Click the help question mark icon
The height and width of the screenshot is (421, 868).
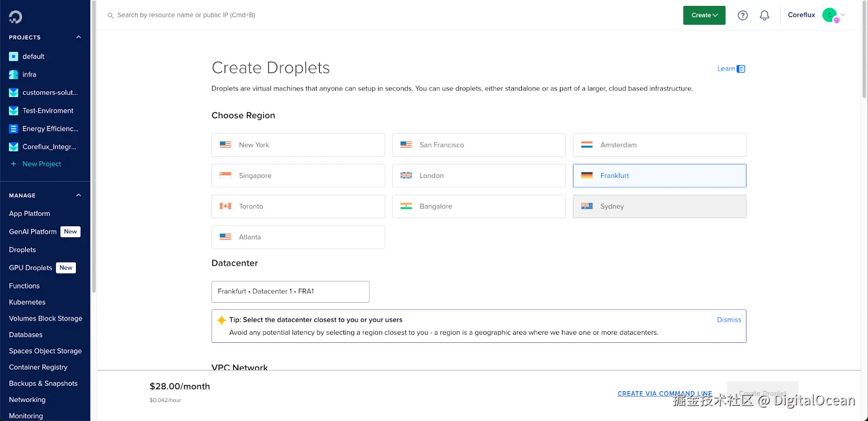pyautogui.click(x=743, y=15)
